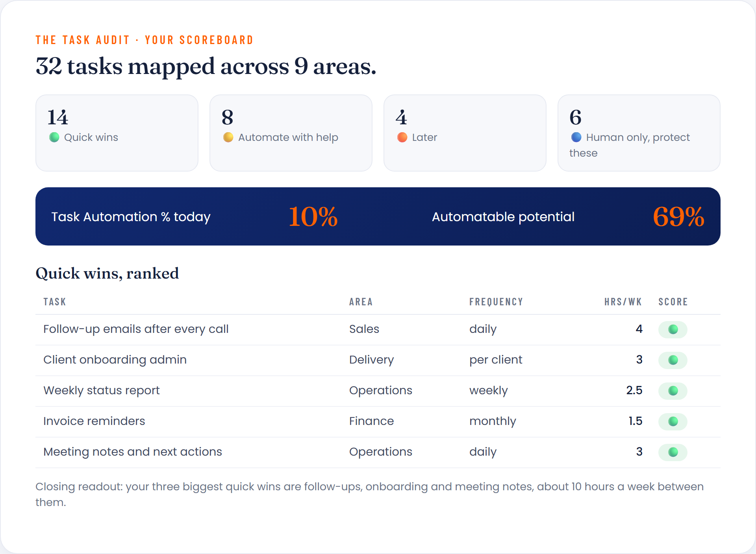Open the 4 Later card
Viewport: 756px width, 554px height.
point(465,133)
